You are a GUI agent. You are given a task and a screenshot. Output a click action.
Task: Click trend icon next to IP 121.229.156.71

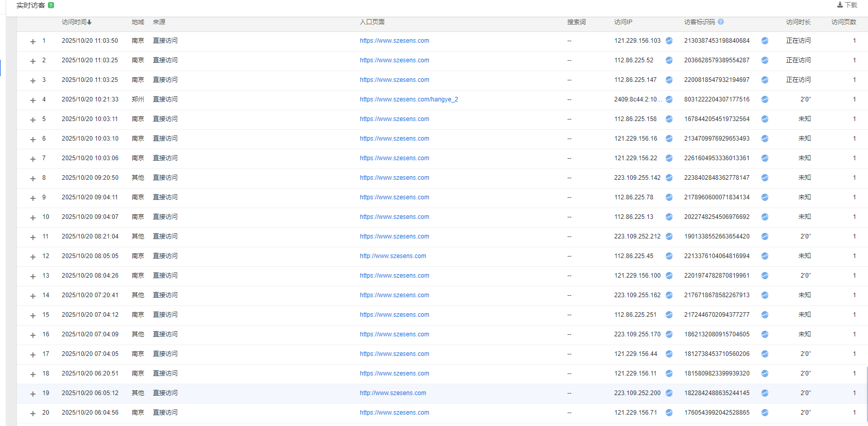point(669,413)
